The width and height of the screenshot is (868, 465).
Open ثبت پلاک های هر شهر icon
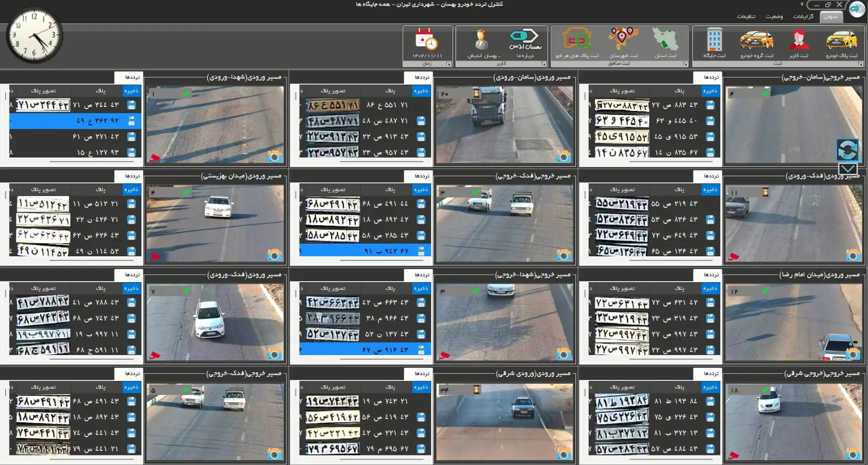pyautogui.click(x=577, y=43)
